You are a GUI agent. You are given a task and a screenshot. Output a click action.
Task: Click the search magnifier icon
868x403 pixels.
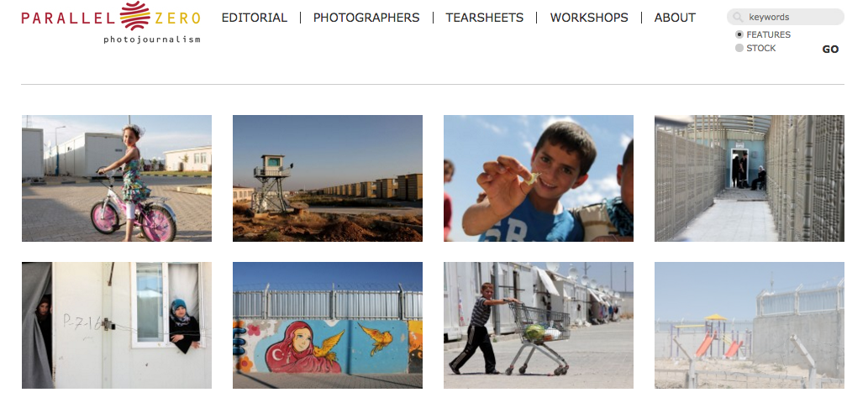point(738,17)
